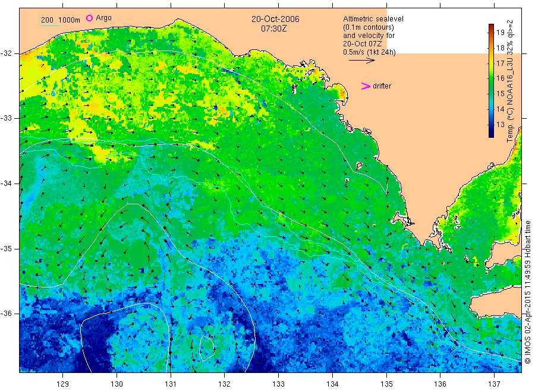The width and height of the screenshot is (535, 392).
Task: Click the 18 value on the color scale
Action: pos(500,48)
